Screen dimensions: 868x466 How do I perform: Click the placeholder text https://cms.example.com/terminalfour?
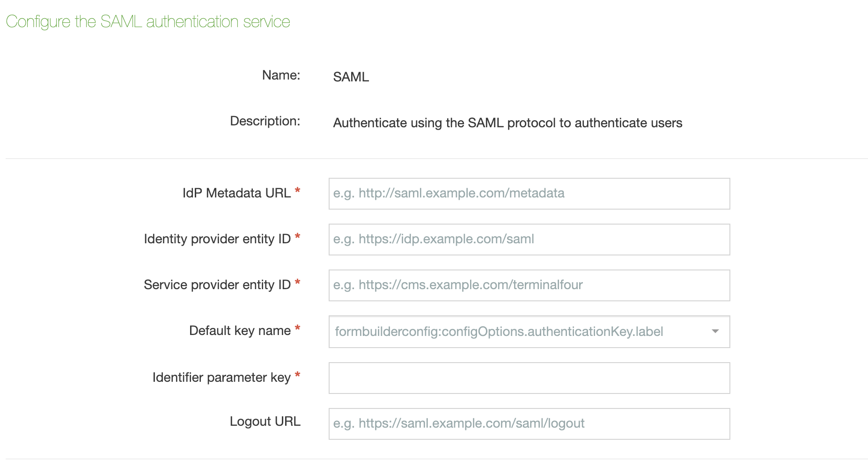tap(457, 285)
